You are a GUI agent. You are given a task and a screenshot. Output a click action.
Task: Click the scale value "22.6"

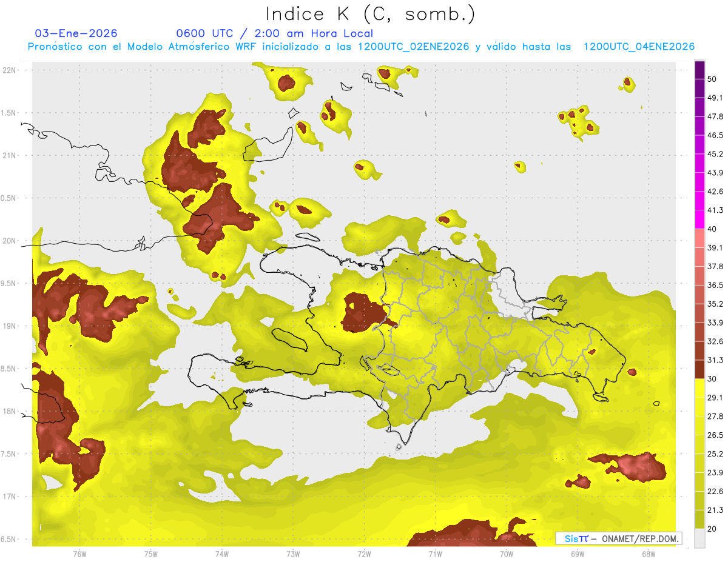(715, 492)
